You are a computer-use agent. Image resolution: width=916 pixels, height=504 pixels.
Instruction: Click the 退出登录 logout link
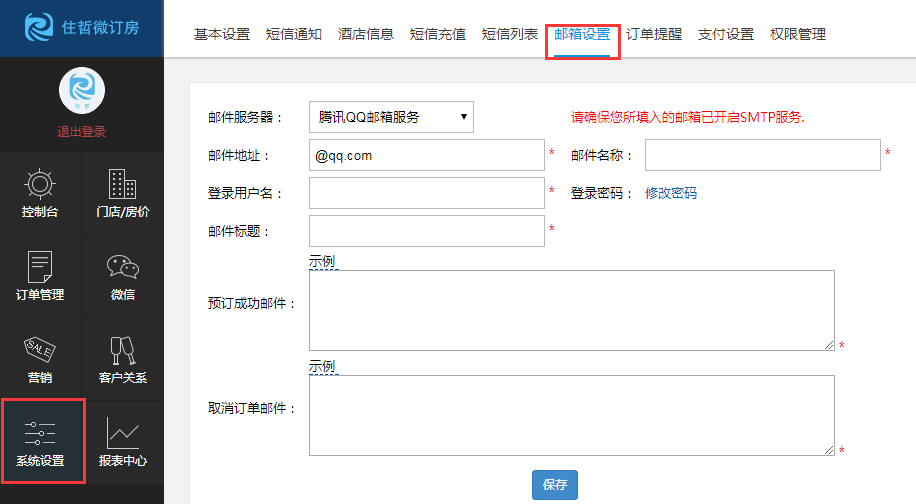click(x=82, y=131)
